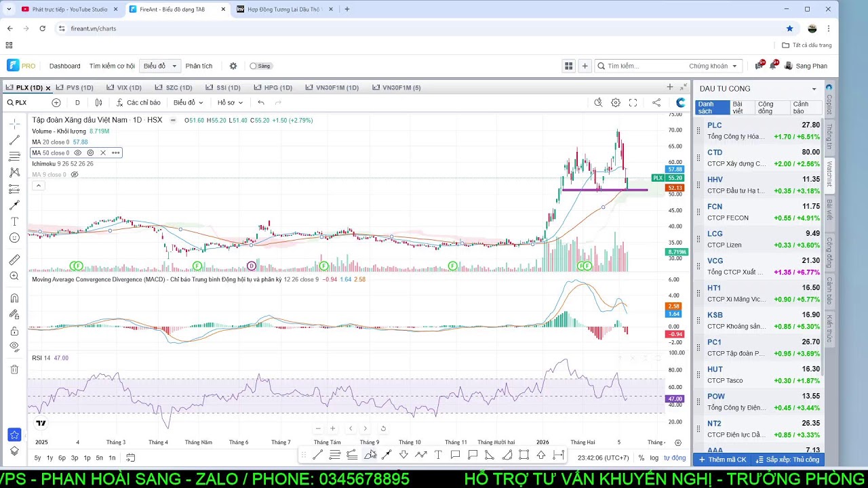Viewport: 868px width, 488px height.
Task: Enter fullscreen chart mode
Action: pyautogui.click(x=633, y=102)
